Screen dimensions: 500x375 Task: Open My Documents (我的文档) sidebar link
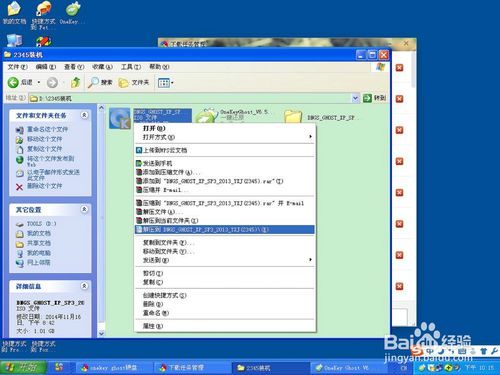click(39, 233)
